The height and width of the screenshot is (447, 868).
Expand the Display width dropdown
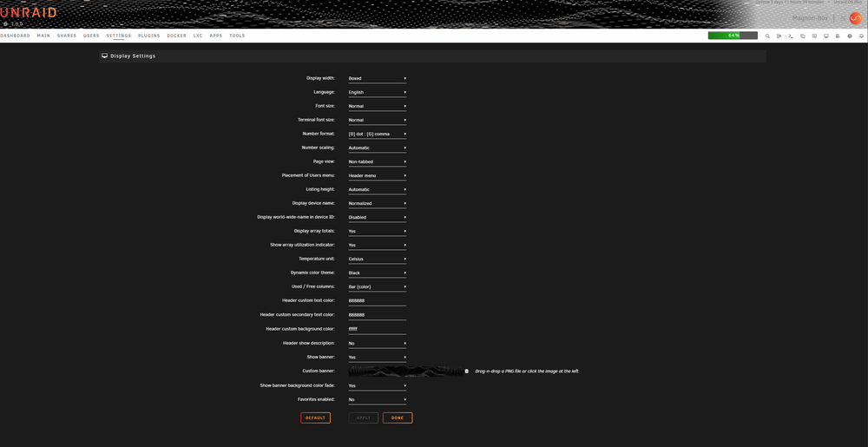coord(377,79)
